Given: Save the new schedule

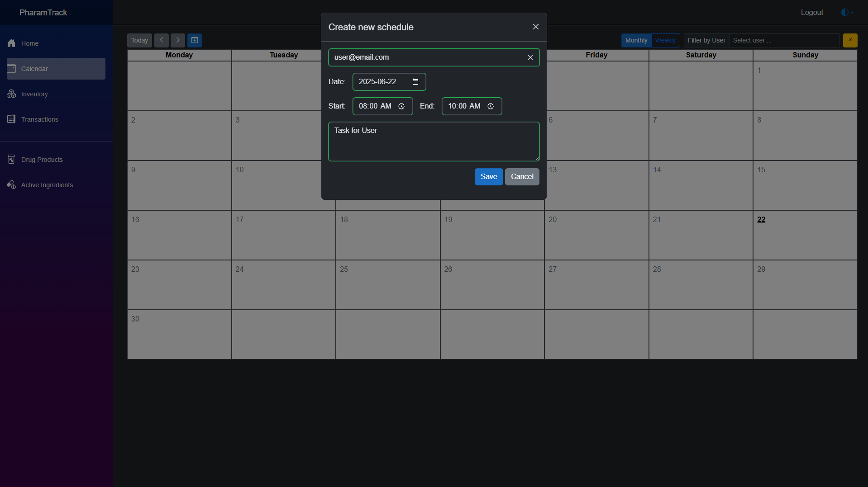Looking at the screenshot, I should pyautogui.click(x=488, y=177).
